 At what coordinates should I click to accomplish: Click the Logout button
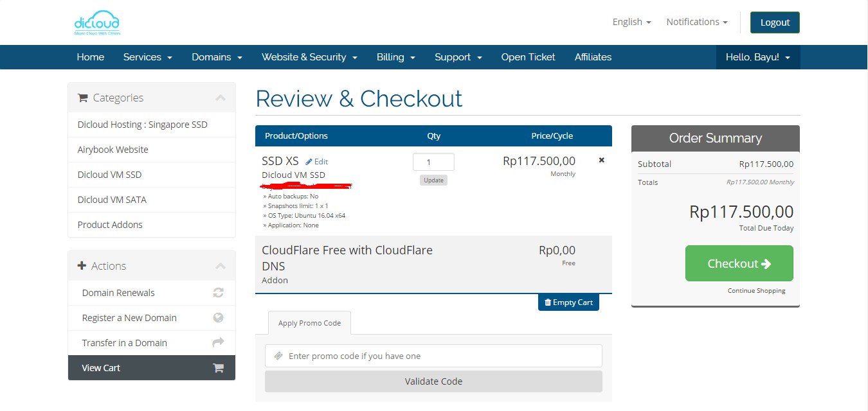point(775,22)
